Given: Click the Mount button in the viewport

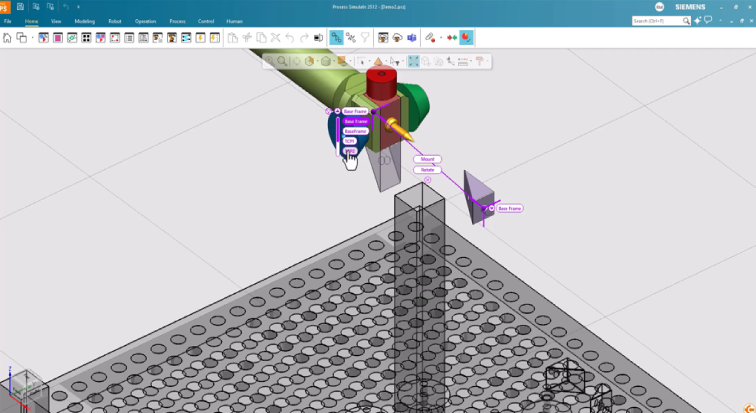Looking at the screenshot, I should (x=427, y=159).
